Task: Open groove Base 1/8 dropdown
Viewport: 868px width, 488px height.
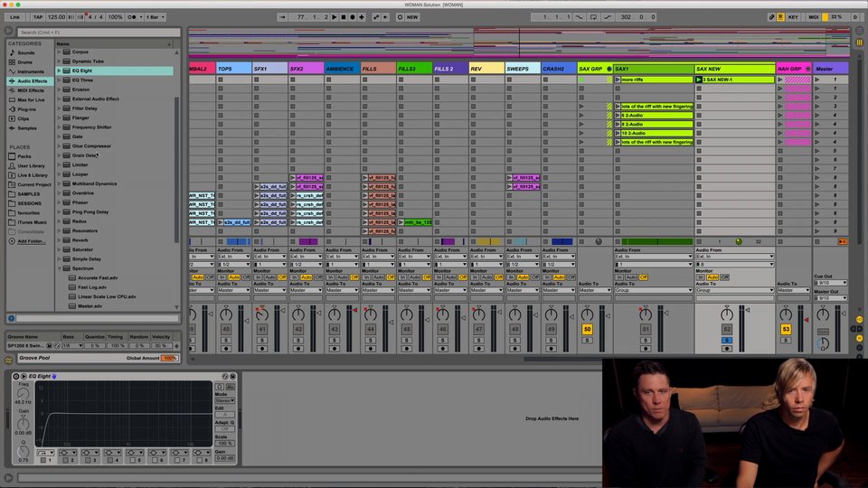Action: 72,345
